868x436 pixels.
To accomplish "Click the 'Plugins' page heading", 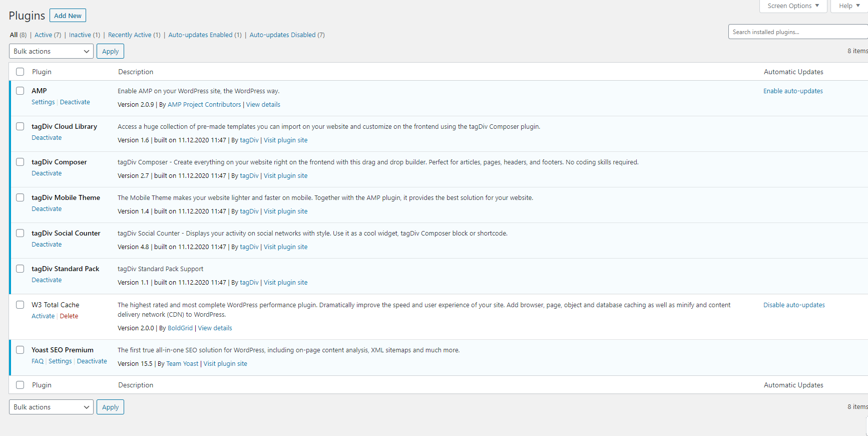I will 27,16.
